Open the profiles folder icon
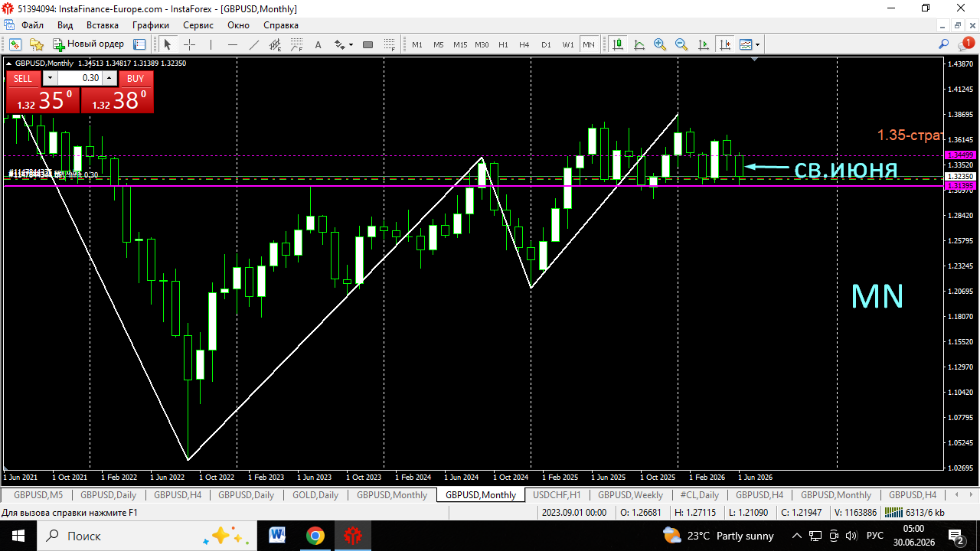 pos(36,44)
